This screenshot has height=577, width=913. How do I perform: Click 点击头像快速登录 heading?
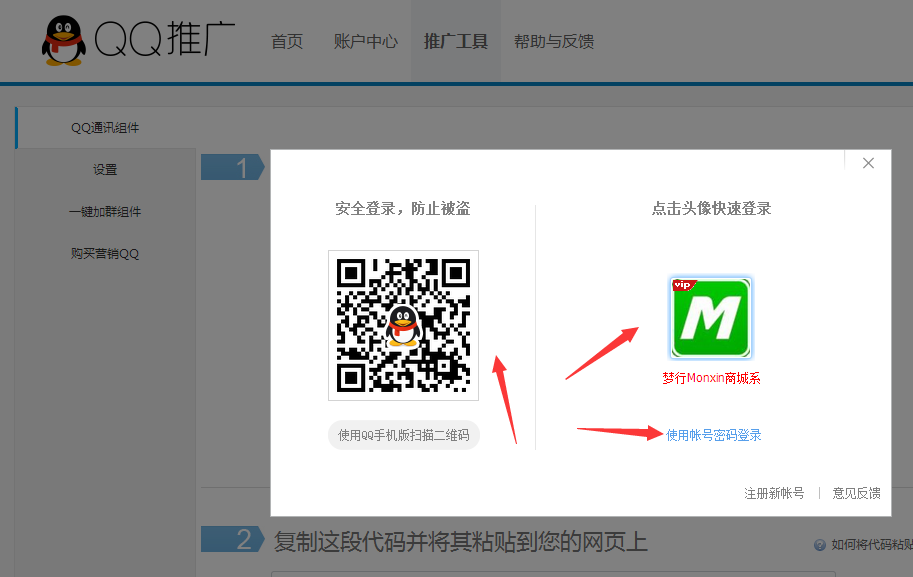pos(711,208)
